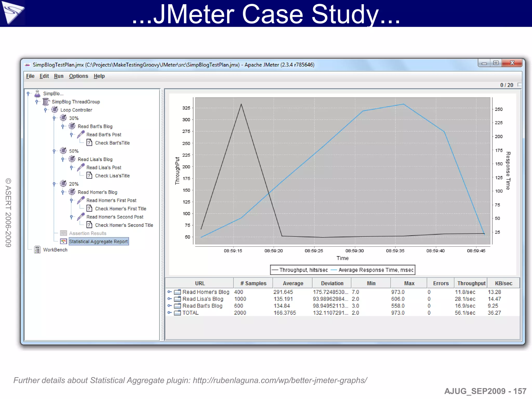The width and height of the screenshot is (532, 399).
Task: Sort table by Throughput column header
Action: click(x=471, y=283)
